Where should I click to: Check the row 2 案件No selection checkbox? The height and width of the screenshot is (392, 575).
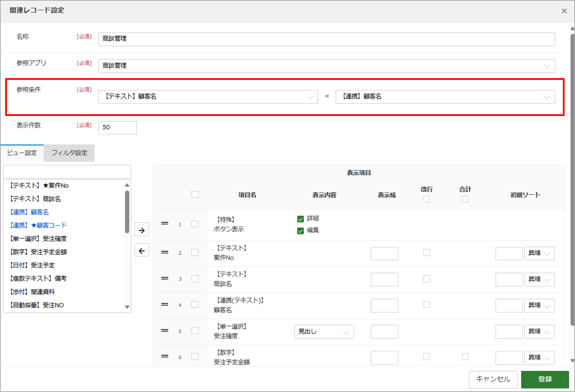[x=195, y=252]
